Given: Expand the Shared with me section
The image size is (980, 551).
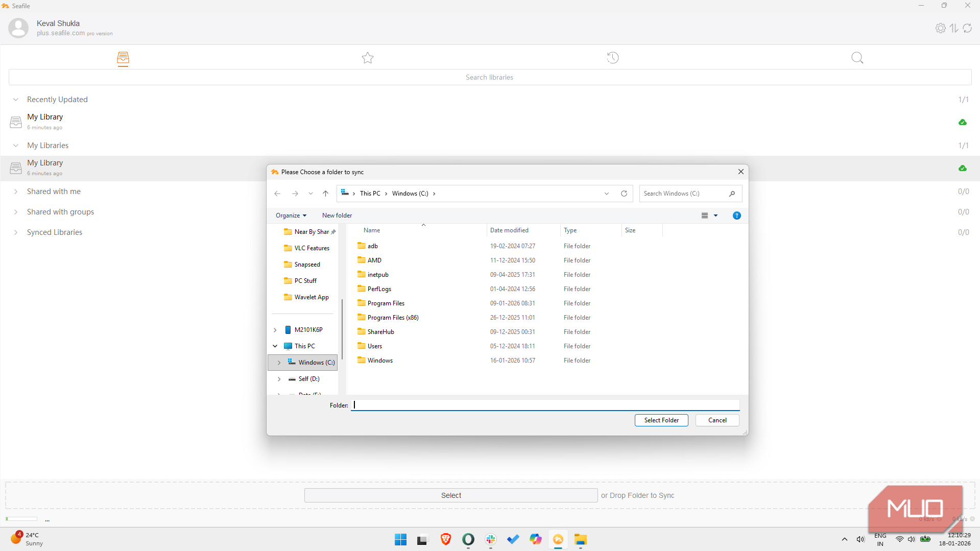Looking at the screenshot, I should tap(16, 191).
